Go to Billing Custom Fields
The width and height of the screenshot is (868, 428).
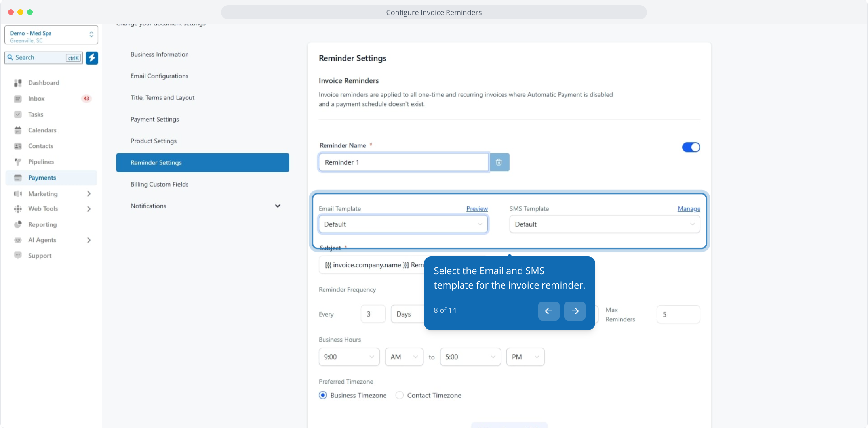160,184
